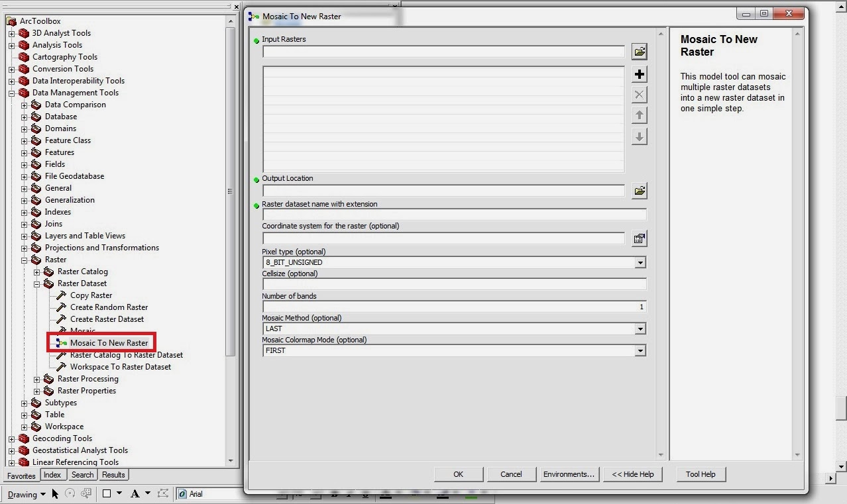
Task: Open Mosaic Method dropdown
Action: coord(640,329)
